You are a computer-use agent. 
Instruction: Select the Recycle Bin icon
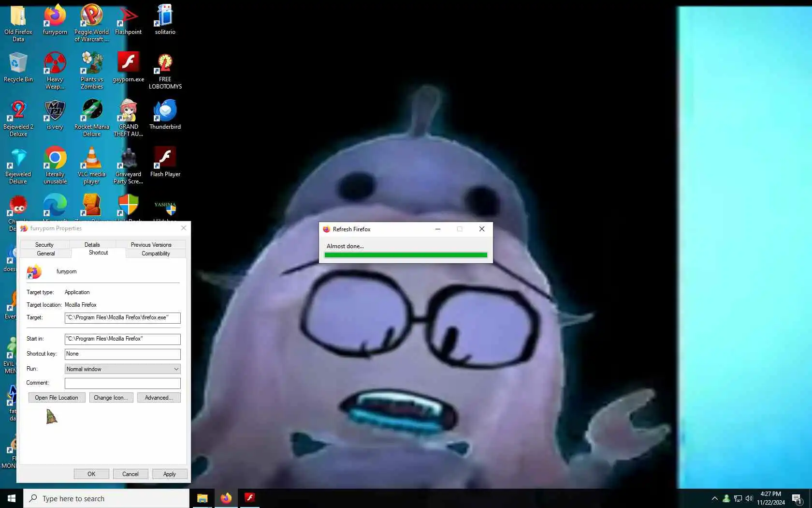point(18,63)
